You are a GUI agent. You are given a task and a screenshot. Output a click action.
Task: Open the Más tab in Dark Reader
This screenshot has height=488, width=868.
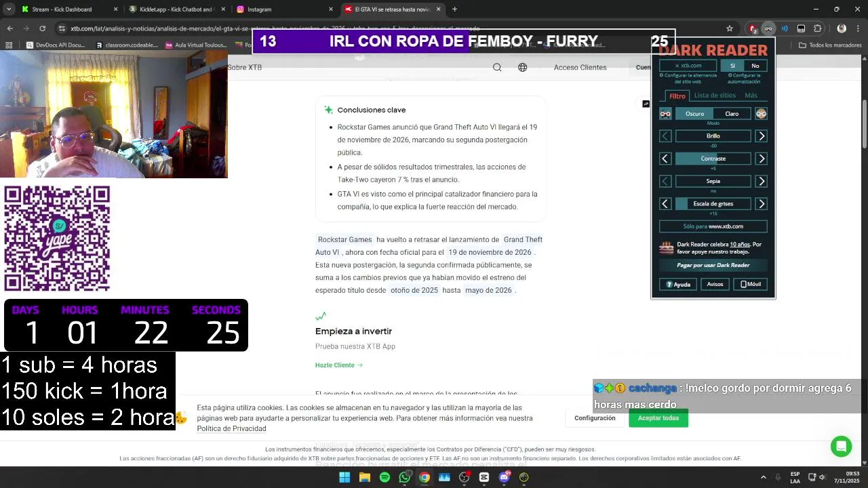tap(751, 96)
